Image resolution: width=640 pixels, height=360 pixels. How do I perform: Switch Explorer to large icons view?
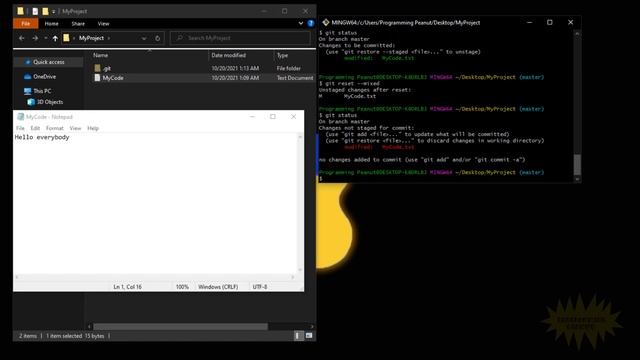click(309, 336)
